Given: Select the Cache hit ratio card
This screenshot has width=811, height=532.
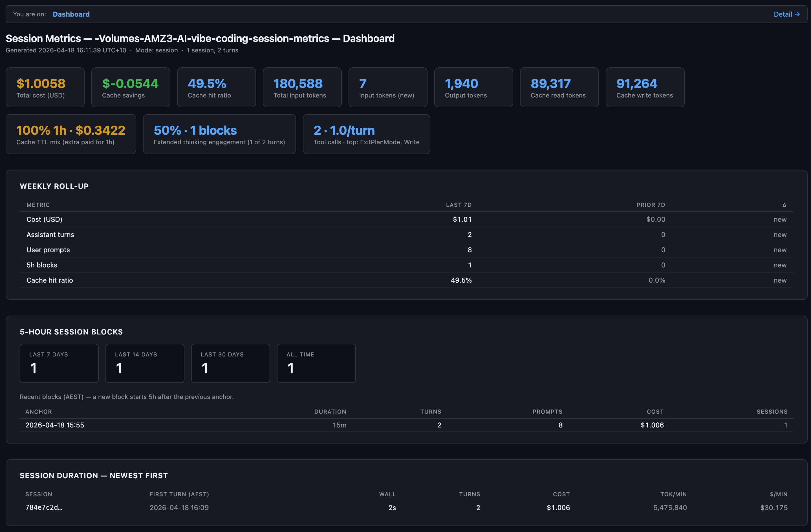Looking at the screenshot, I should pyautogui.click(x=216, y=88).
